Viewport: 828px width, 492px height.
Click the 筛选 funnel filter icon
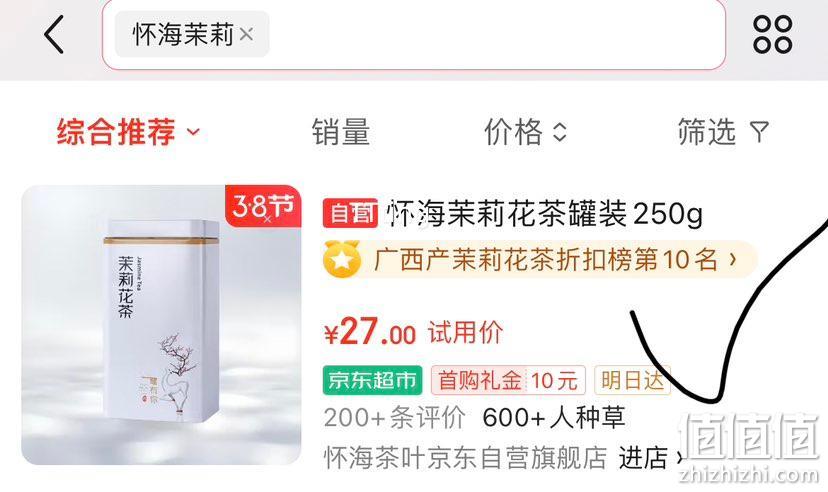759,131
